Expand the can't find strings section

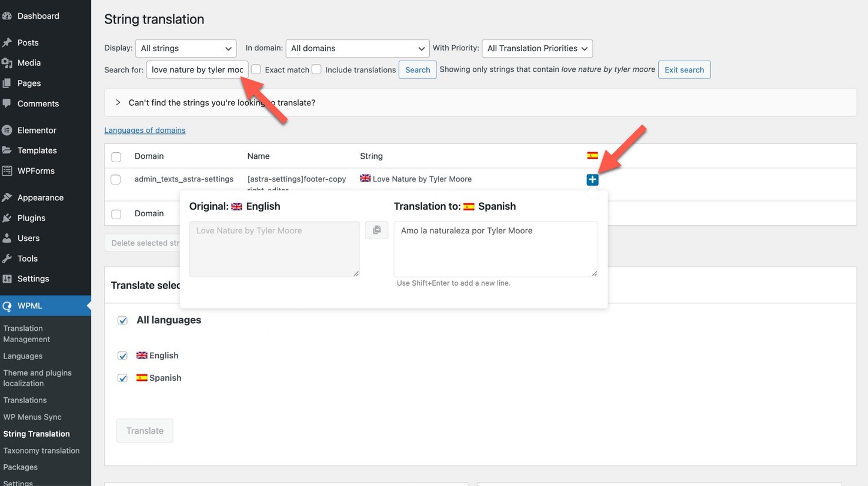(118, 102)
